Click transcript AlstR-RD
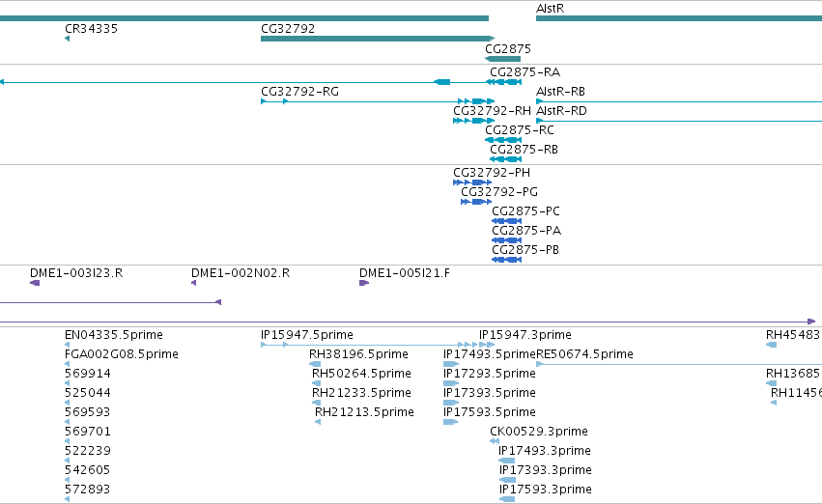 pyautogui.click(x=679, y=121)
